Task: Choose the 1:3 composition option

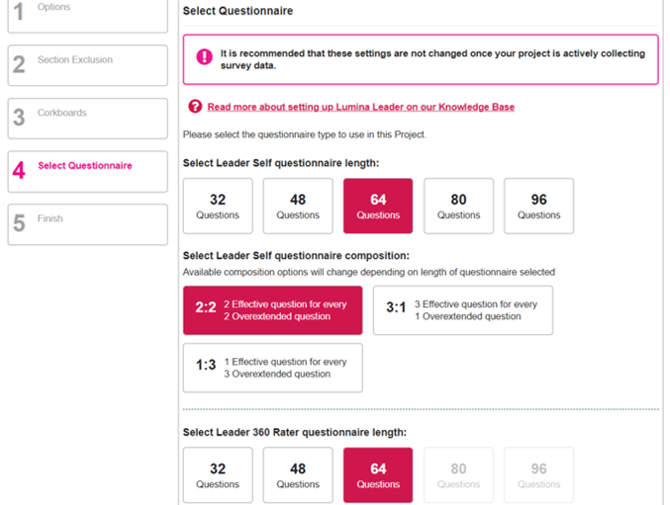Action: click(273, 368)
